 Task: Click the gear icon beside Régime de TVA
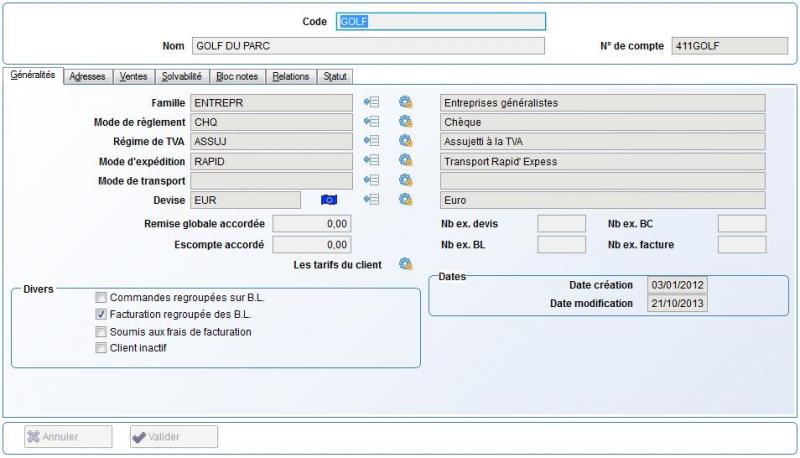[x=405, y=141]
